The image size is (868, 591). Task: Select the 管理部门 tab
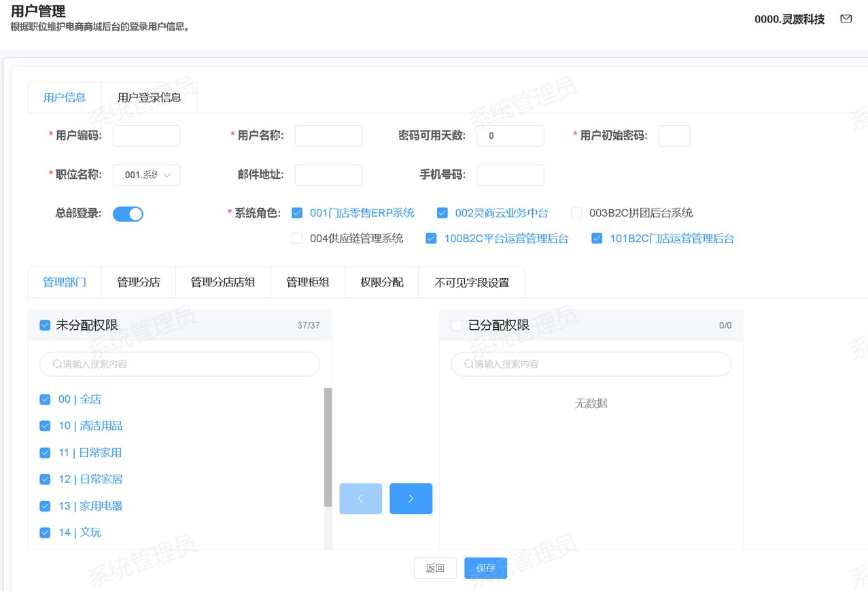[x=65, y=282]
